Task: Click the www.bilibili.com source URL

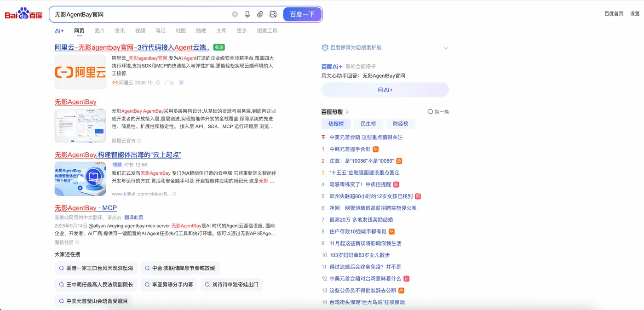Action: pos(141,194)
